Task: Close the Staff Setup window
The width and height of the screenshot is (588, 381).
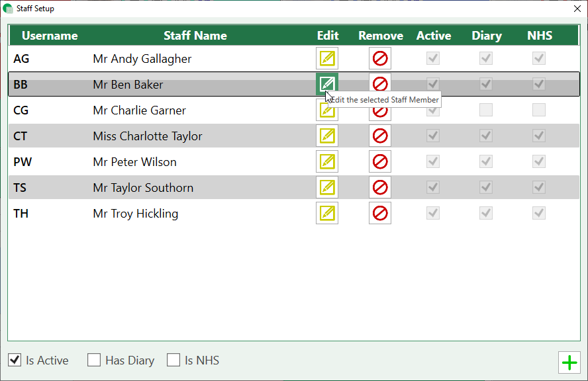Action: click(x=577, y=9)
